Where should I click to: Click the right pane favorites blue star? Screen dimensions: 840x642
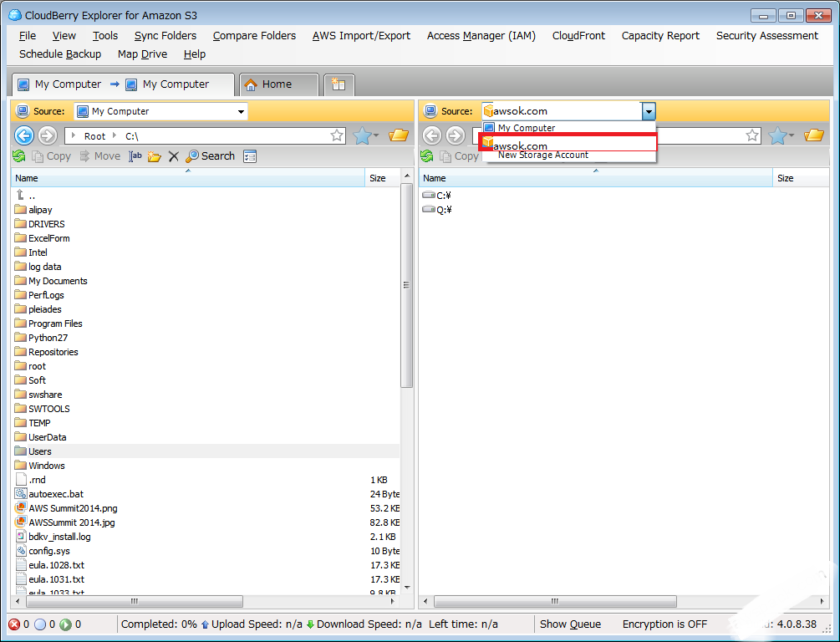778,135
